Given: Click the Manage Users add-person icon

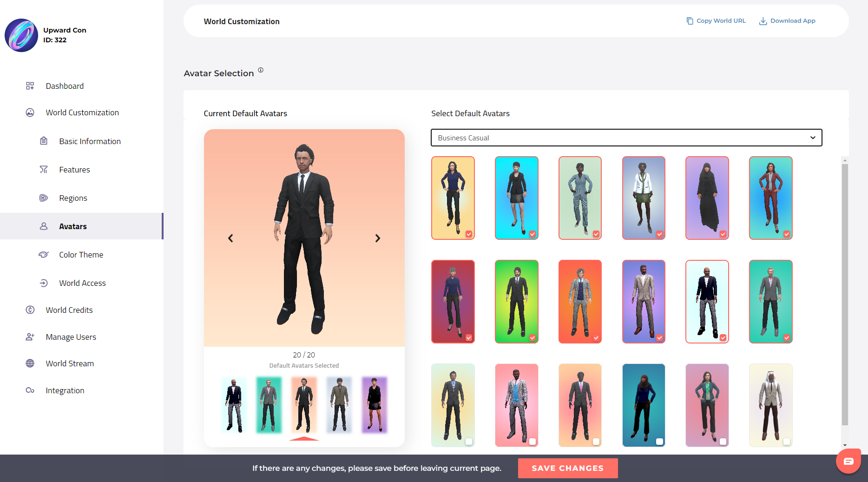Looking at the screenshot, I should pos(30,337).
